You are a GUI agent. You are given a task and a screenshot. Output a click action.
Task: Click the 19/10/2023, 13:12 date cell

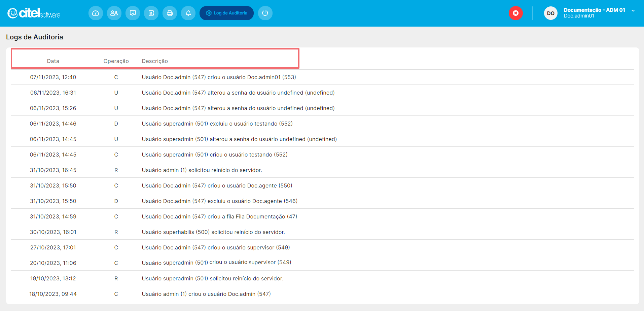(53, 278)
